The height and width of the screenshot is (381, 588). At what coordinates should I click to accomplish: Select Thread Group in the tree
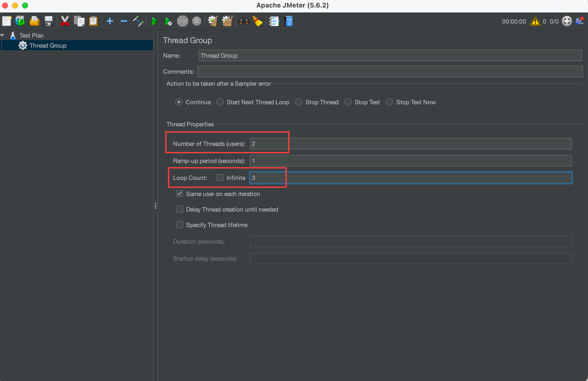click(x=48, y=46)
